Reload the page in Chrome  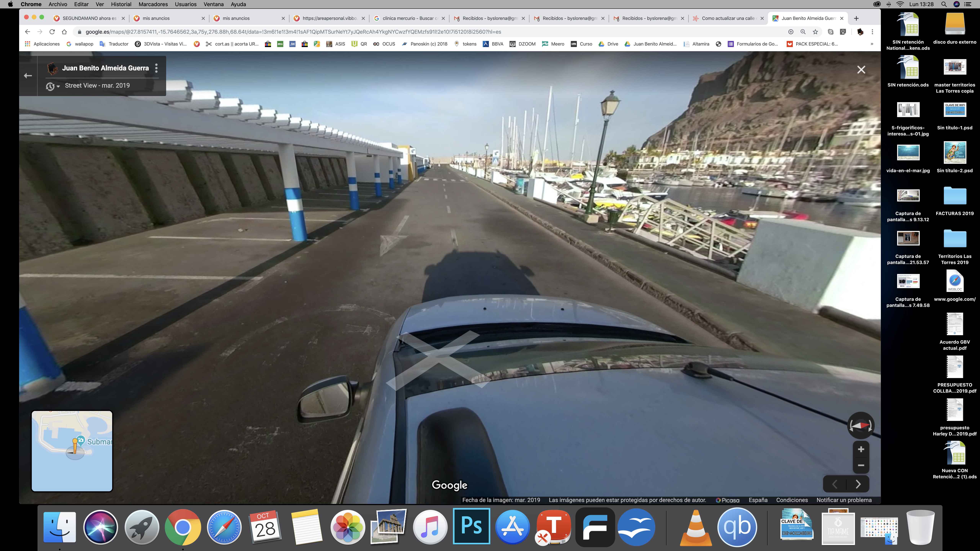(x=52, y=32)
